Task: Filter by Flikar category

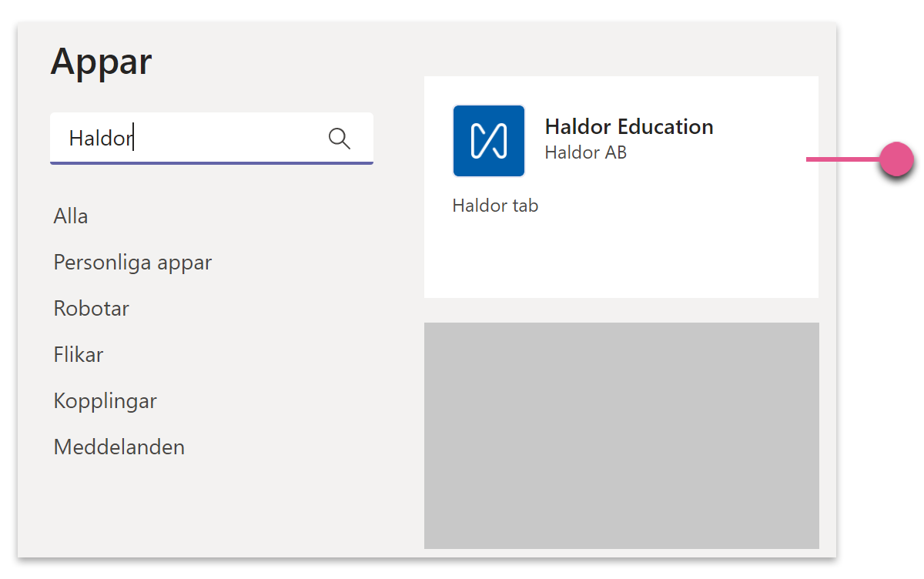Action: (x=79, y=355)
